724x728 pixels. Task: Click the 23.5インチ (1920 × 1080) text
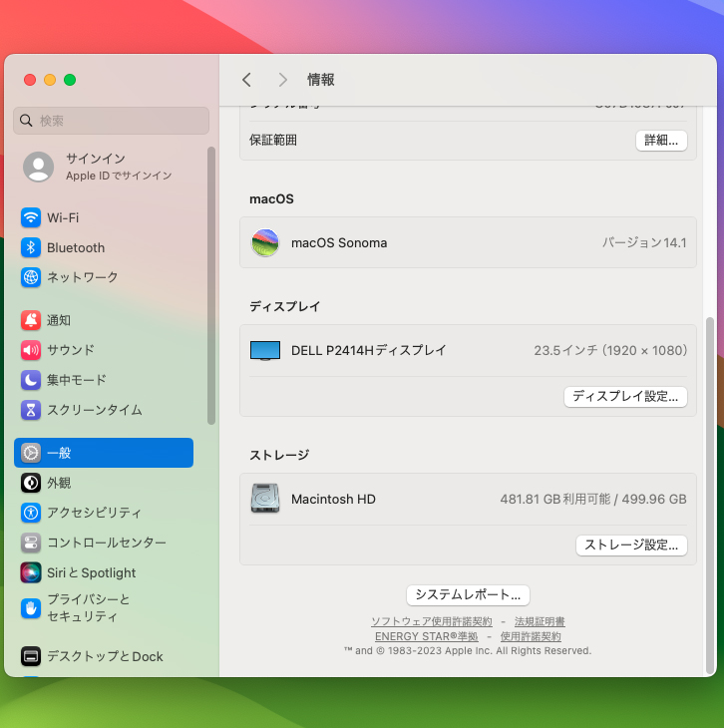[610, 350]
